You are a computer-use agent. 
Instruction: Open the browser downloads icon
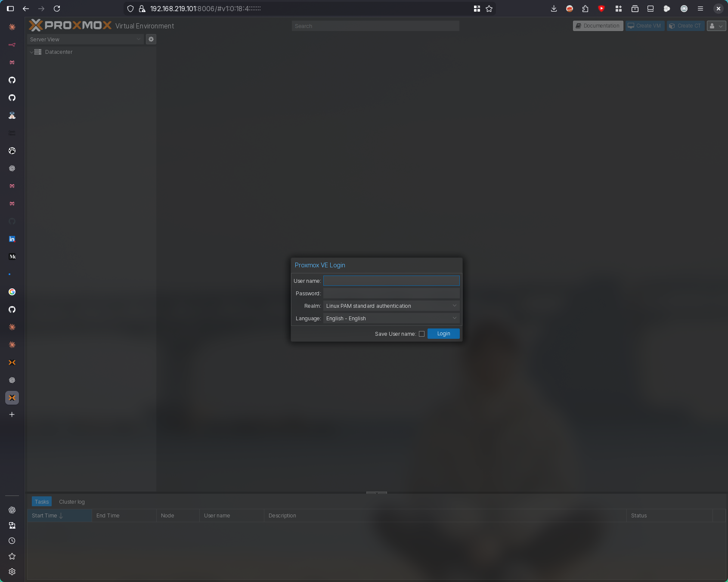point(554,9)
